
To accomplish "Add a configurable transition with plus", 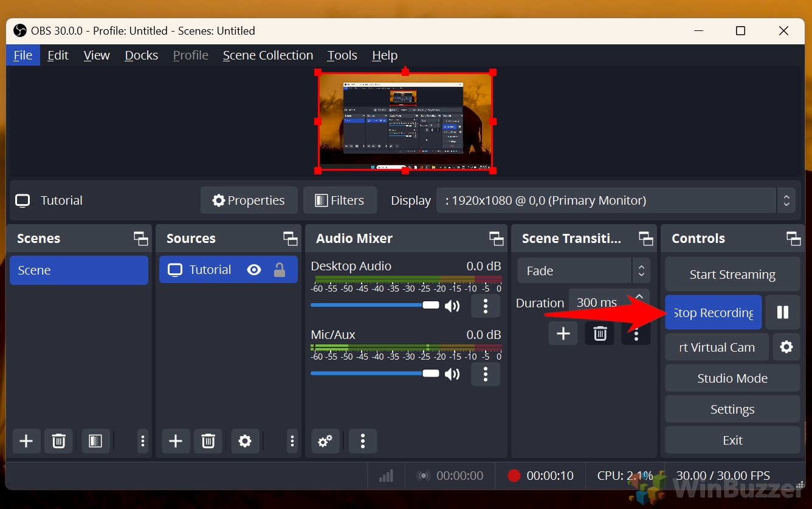I will click(563, 333).
